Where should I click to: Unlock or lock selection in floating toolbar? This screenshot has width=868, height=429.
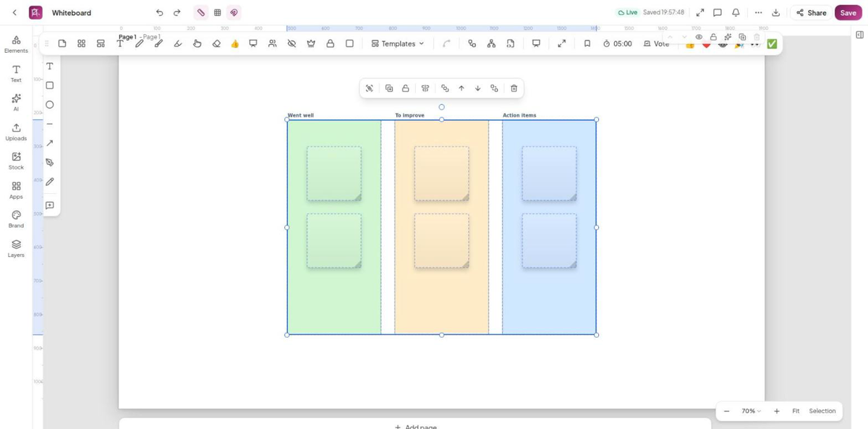click(x=406, y=88)
